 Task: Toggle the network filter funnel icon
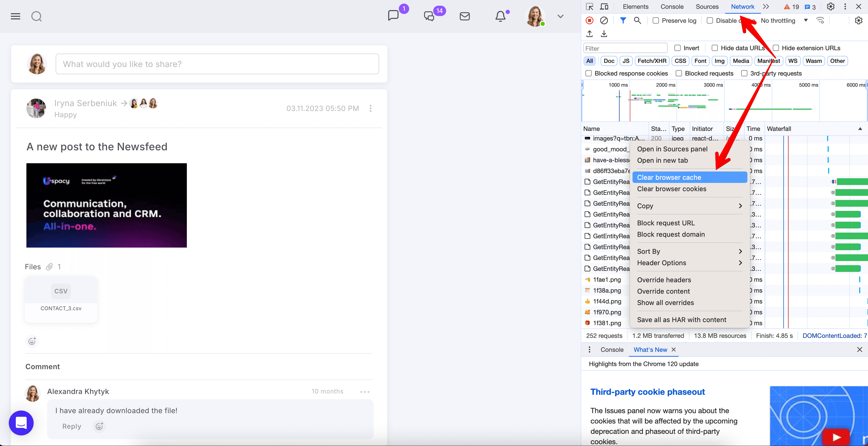click(x=623, y=20)
